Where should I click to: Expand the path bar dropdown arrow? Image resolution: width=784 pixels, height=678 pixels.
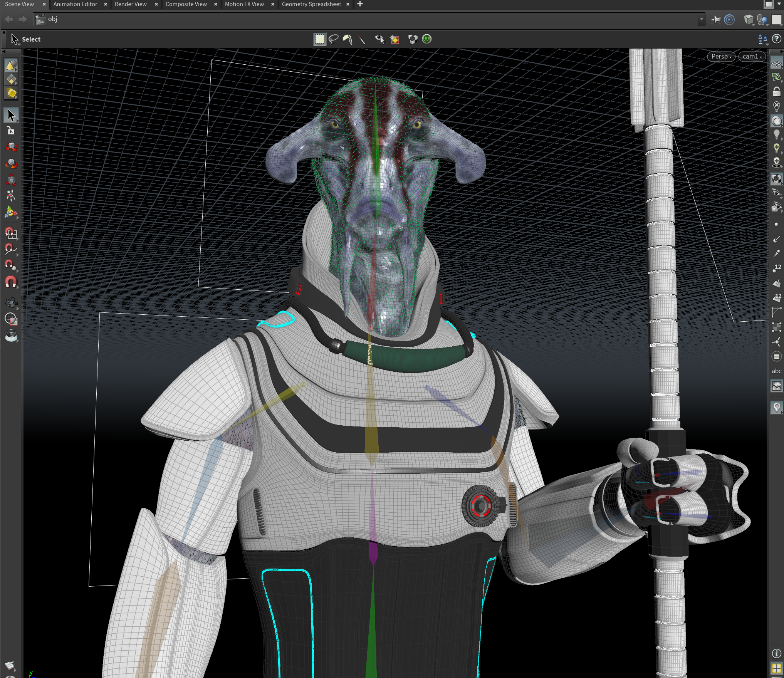pyautogui.click(x=701, y=19)
